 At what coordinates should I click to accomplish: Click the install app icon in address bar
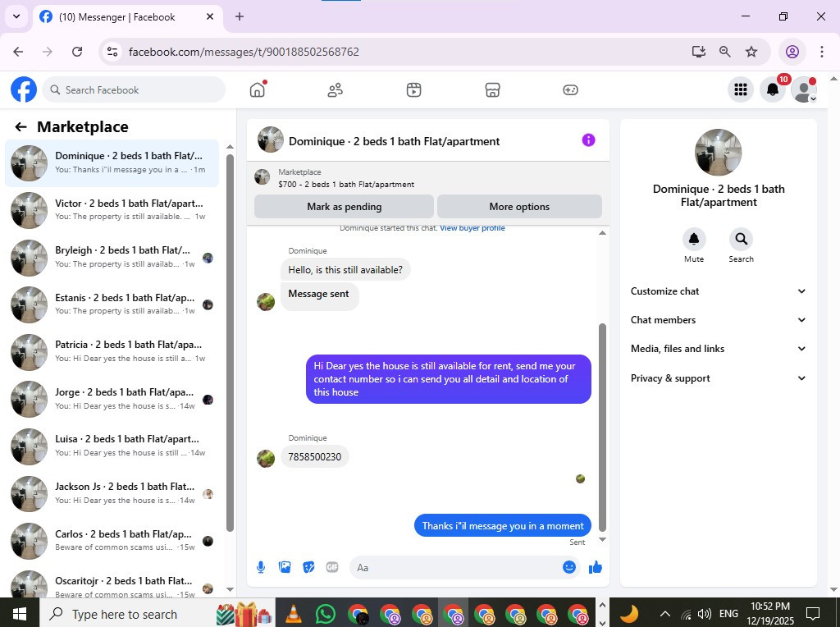[x=699, y=52]
